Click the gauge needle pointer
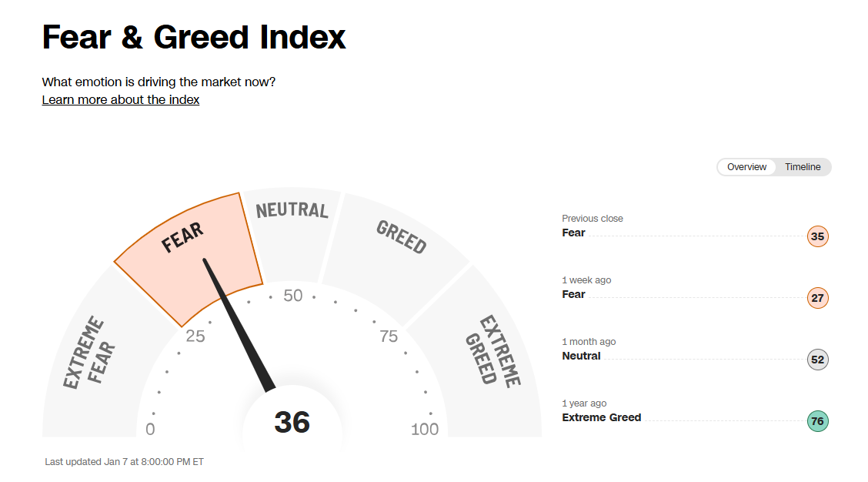The width and height of the screenshot is (868, 482). (239, 324)
